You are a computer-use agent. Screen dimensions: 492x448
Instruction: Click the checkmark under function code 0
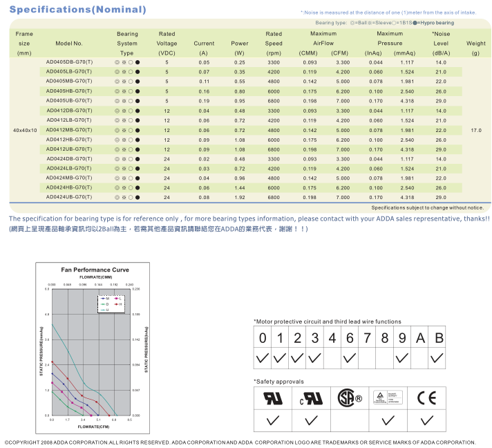click(x=263, y=358)
